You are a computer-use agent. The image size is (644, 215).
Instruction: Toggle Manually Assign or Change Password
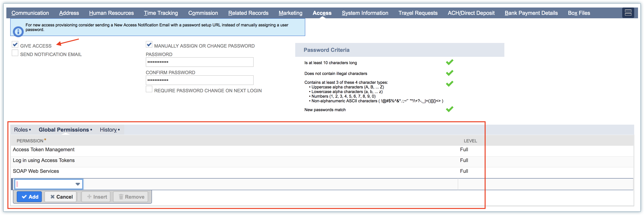click(149, 45)
